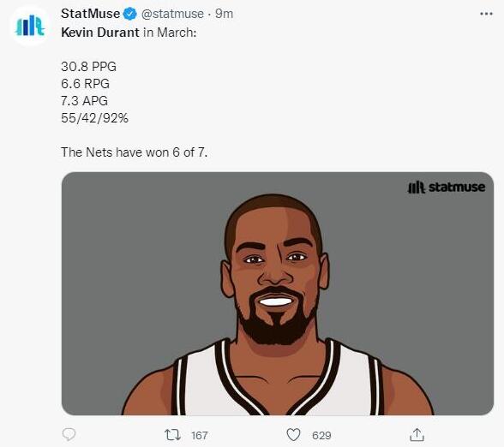Like the tweet with the heart icon
Screen dimensions: 504x447
[x=293, y=435]
